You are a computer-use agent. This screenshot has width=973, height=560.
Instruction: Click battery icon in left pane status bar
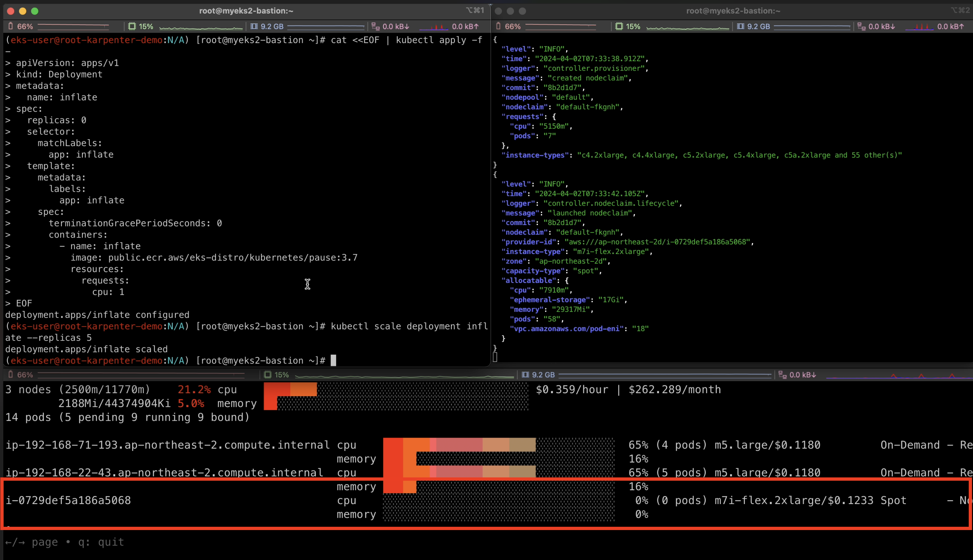click(x=11, y=26)
